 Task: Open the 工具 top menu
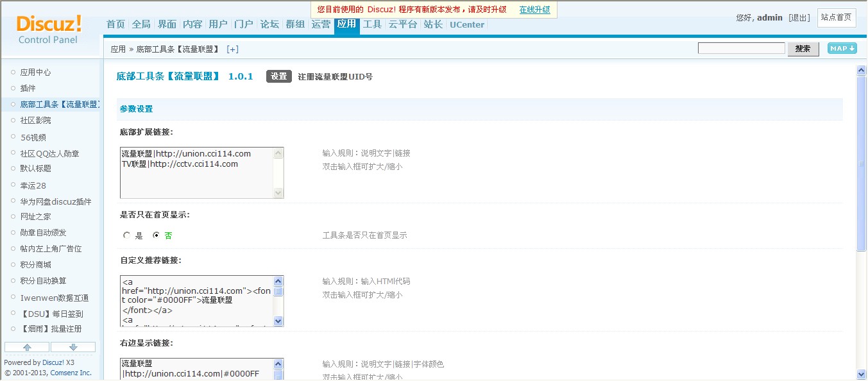[x=372, y=24]
